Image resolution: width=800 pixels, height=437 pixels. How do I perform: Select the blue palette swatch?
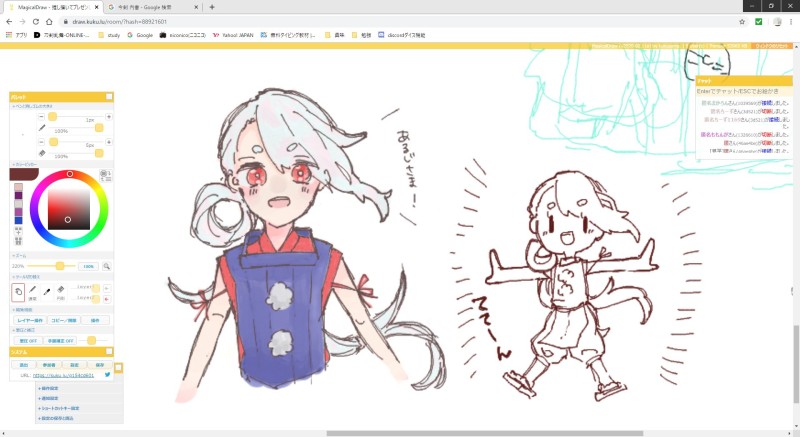pos(18,220)
